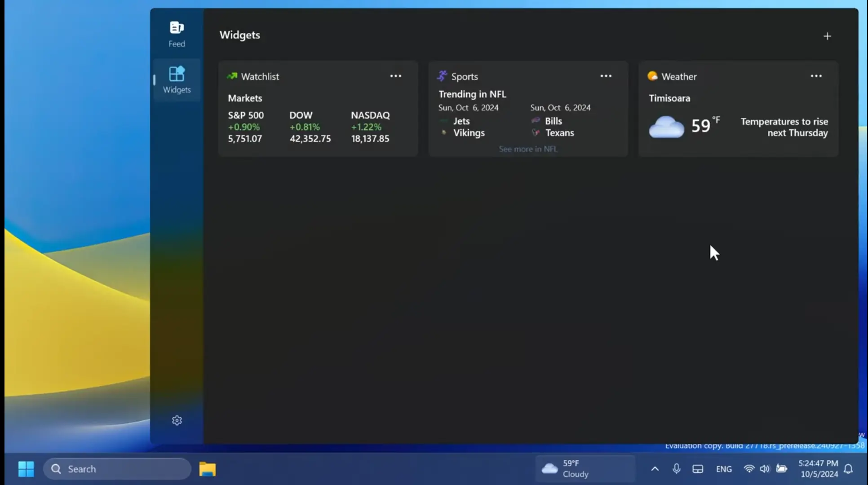Open Watchlist widget more options menu
The image size is (868, 485).
coord(396,76)
